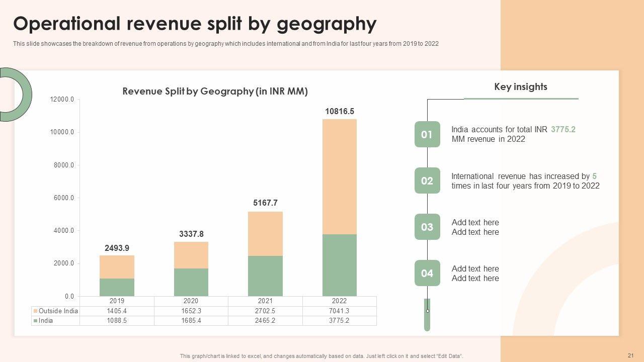Select the 2000.0 y-axis label
The height and width of the screenshot is (362, 644).
pyautogui.click(x=64, y=263)
